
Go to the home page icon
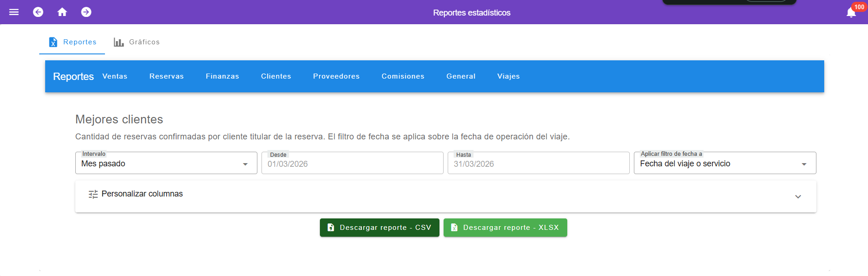pyautogui.click(x=62, y=12)
